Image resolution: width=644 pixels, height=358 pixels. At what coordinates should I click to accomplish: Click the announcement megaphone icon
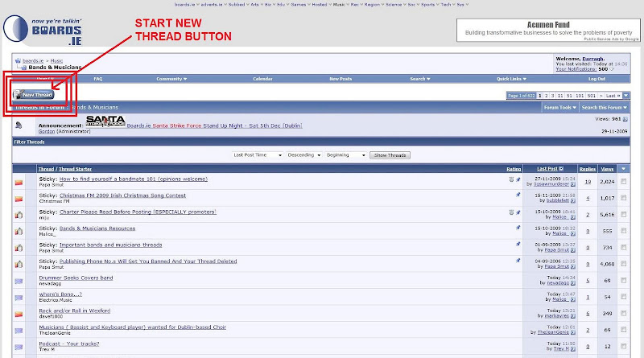pos(19,126)
